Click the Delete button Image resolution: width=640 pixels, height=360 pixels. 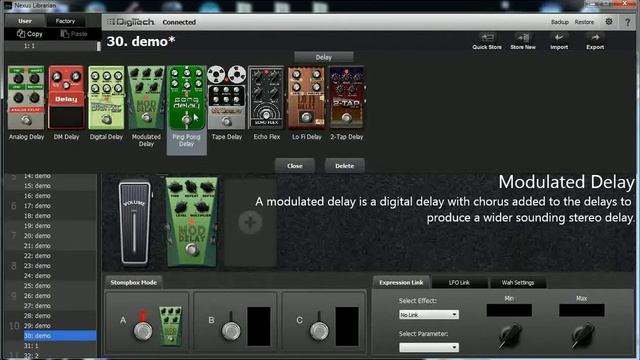point(344,166)
